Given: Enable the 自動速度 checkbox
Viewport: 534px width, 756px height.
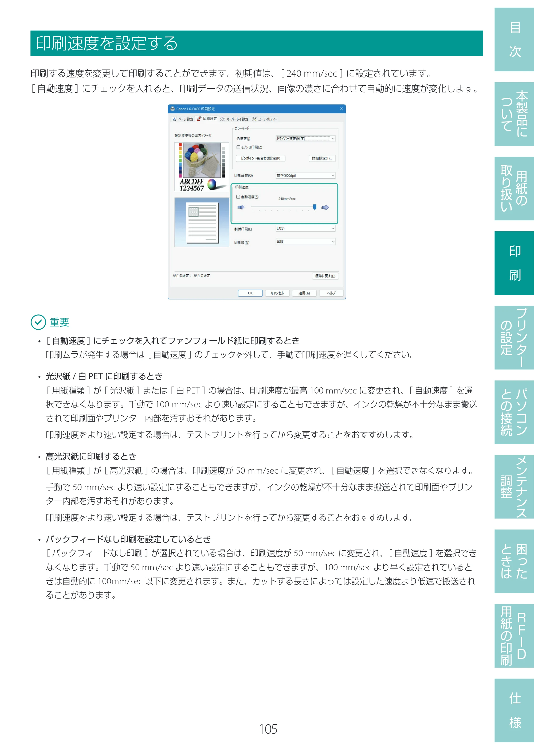Looking at the screenshot, I should pos(238,197).
